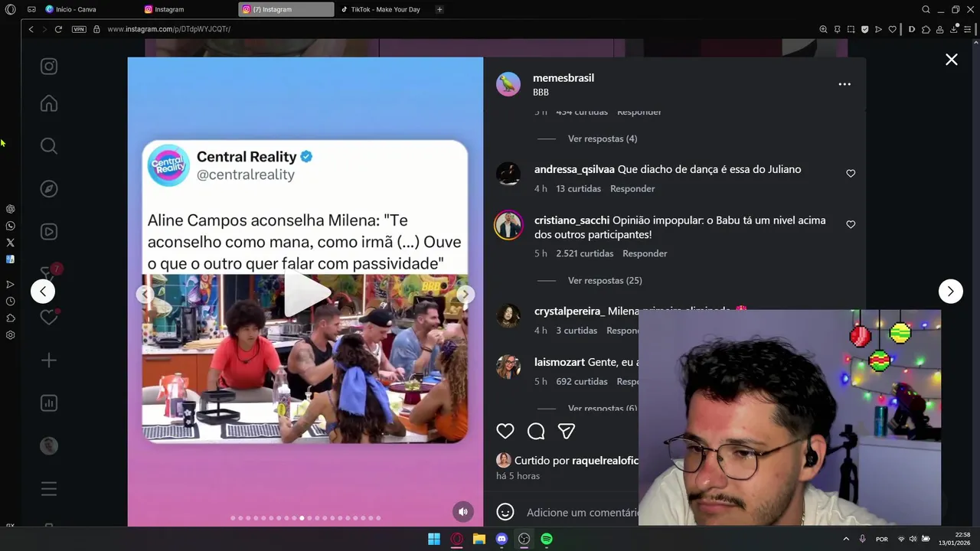The image size is (980, 551).
Task: Open Instagram logo in left sidebar
Action: tap(49, 67)
